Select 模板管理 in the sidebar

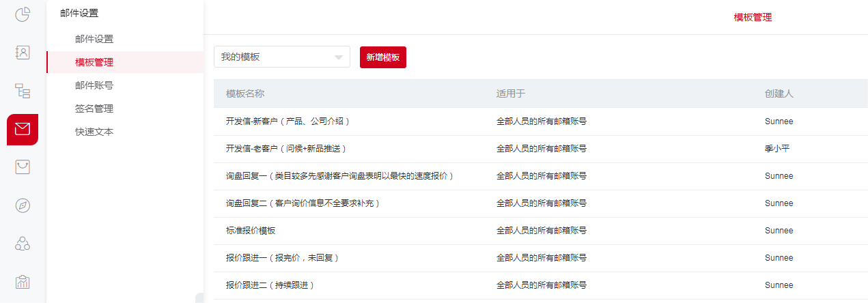click(94, 62)
